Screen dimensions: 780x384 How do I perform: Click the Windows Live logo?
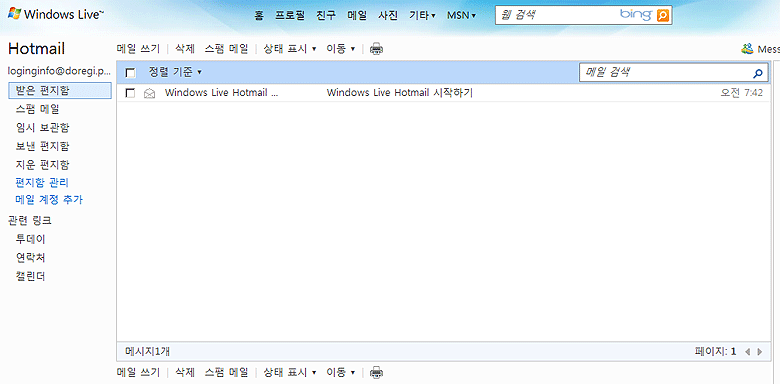(56, 14)
